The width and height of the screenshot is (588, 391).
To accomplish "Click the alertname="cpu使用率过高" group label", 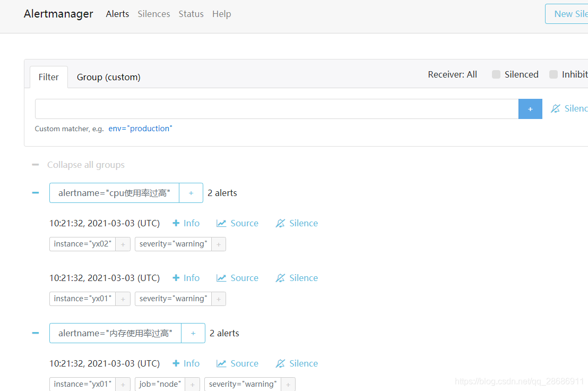I will point(115,193).
